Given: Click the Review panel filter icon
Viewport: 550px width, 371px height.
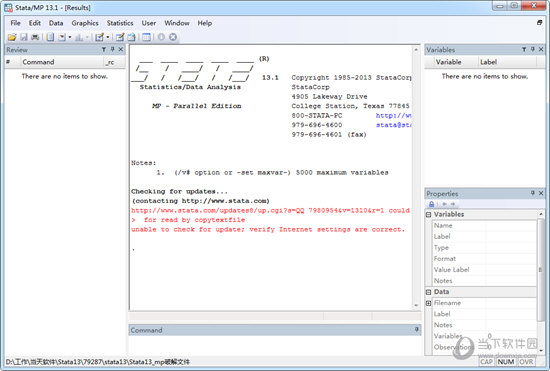Looking at the screenshot, I should 104,49.
